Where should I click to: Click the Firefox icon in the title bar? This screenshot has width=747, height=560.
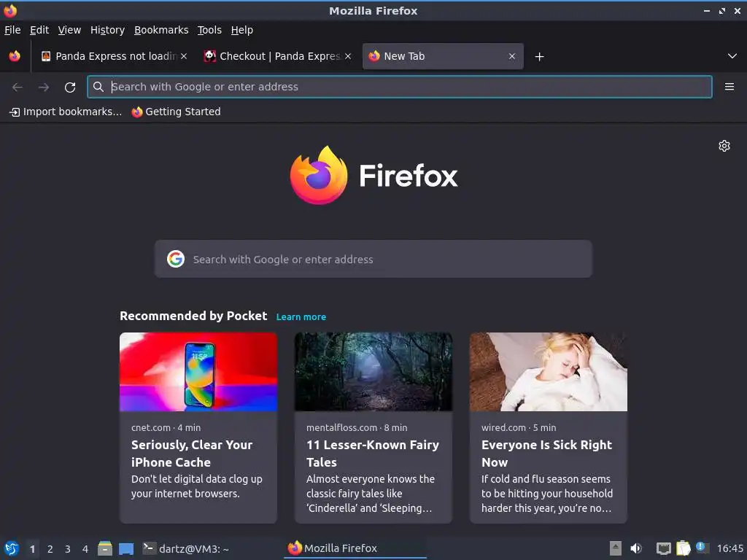point(10,10)
